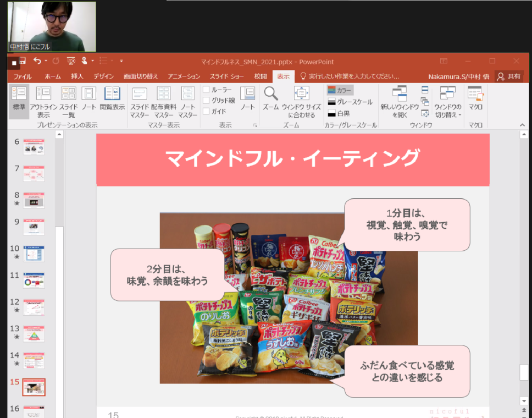Switch to the ホーム tab

point(53,76)
